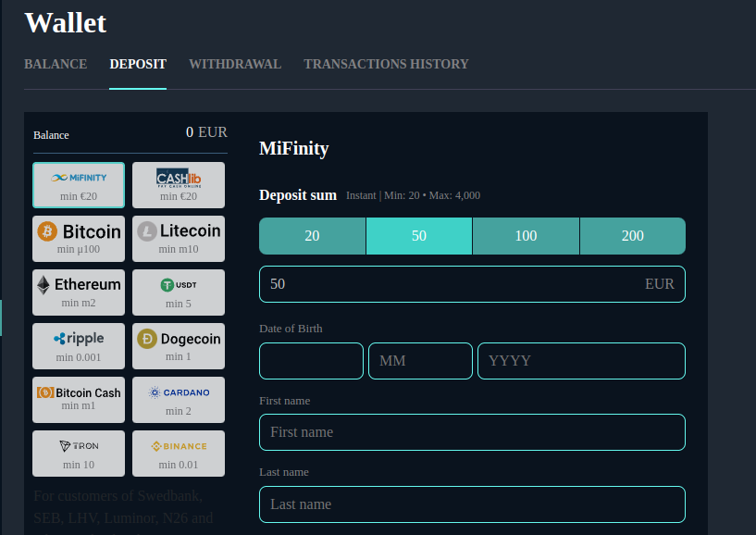Pick Litecoin as payment method

(x=179, y=239)
